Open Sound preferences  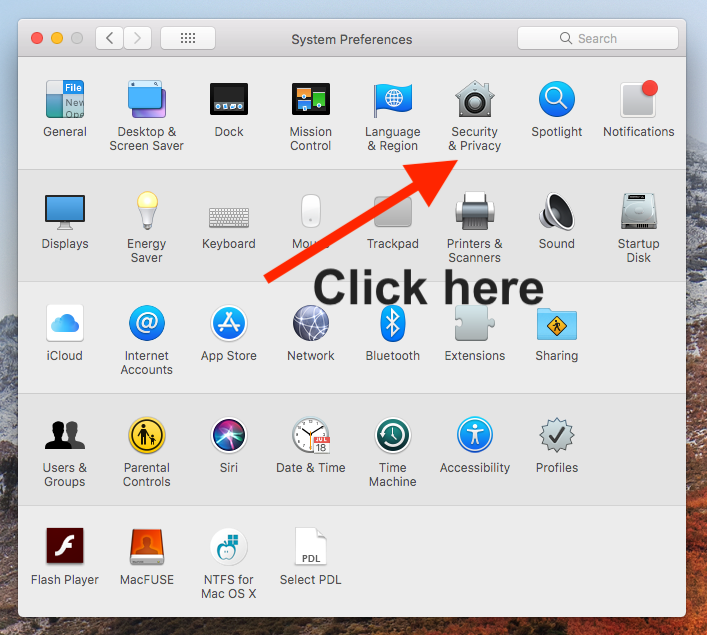tap(556, 211)
